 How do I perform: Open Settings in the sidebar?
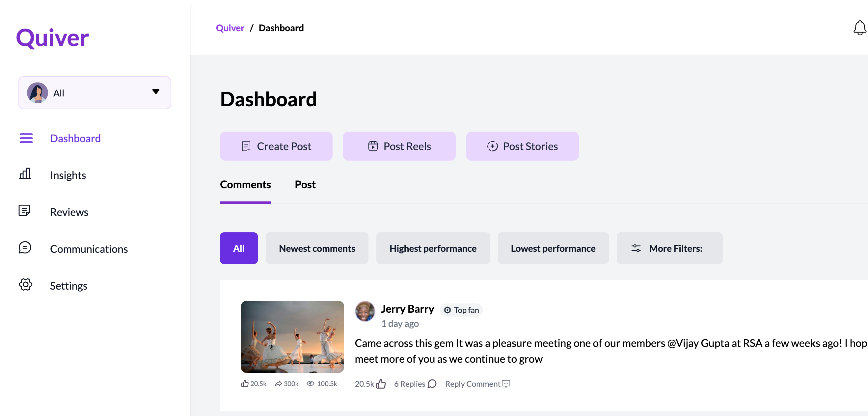point(69,286)
